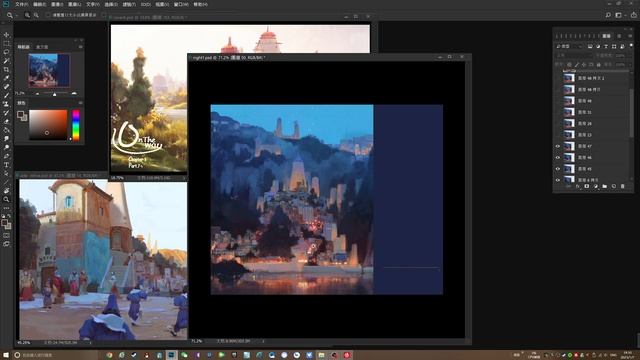Click the delete layer trash icon
Screen dimensions: 640x360
(x=622, y=186)
